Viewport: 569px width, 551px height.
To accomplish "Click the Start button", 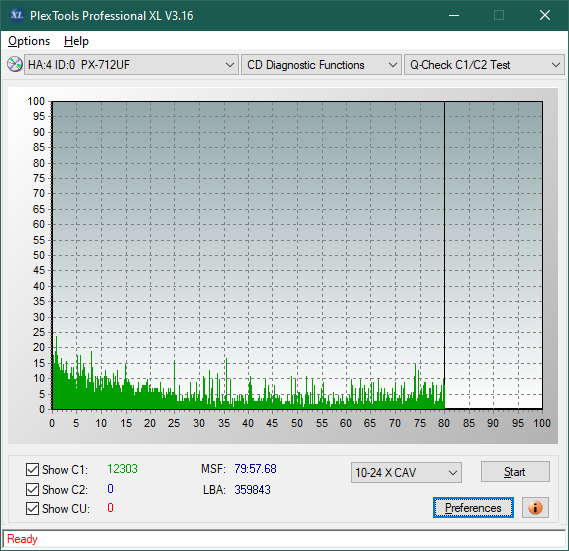I will coord(515,472).
